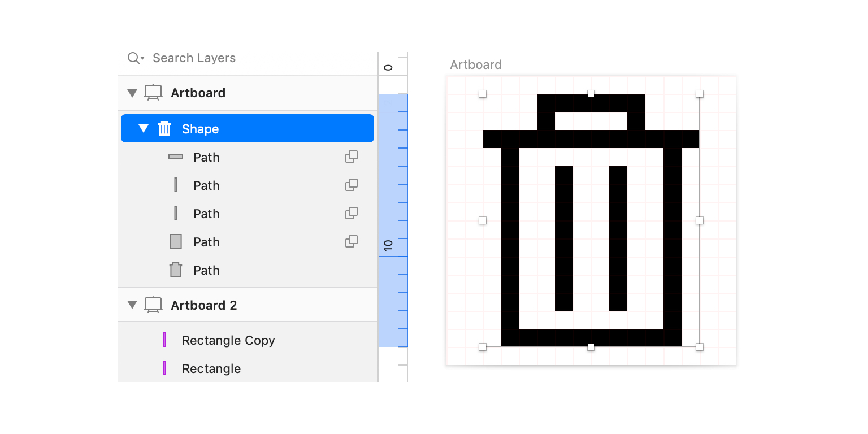Screen dimensions: 868x434
Task: Click the bottom-right selection handle of the shape
Action: point(700,347)
